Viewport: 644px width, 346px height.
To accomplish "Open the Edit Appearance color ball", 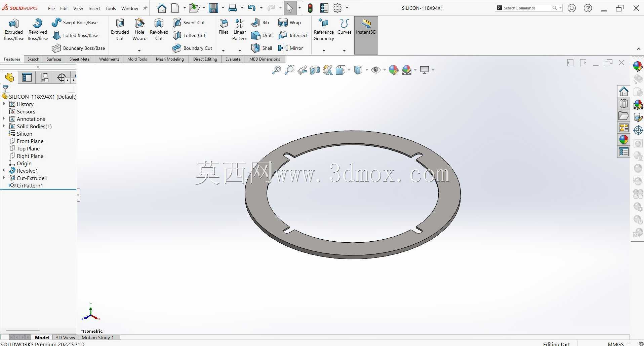I will click(x=394, y=70).
